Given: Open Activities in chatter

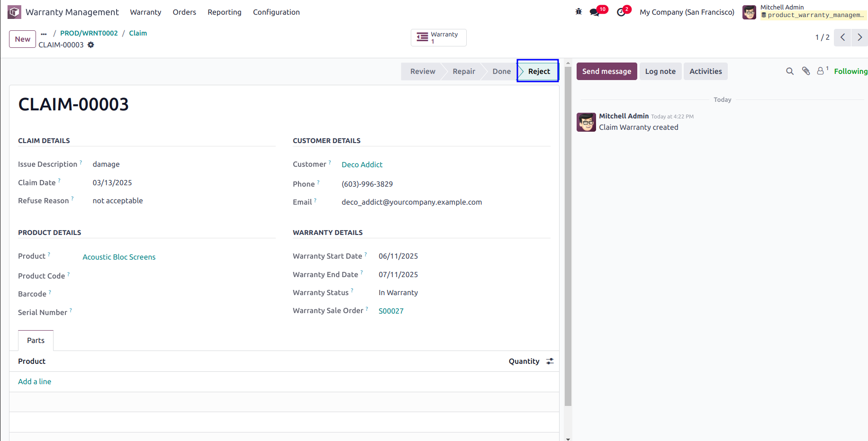Looking at the screenshot, I should tap(705, 72).
